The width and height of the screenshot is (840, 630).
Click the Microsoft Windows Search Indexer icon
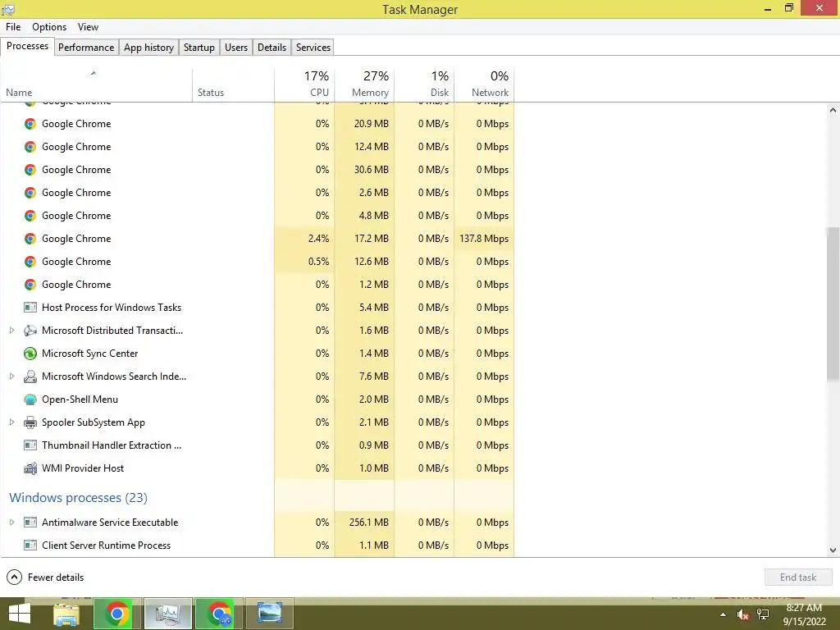pyautogui.click(x=30, y=377)
